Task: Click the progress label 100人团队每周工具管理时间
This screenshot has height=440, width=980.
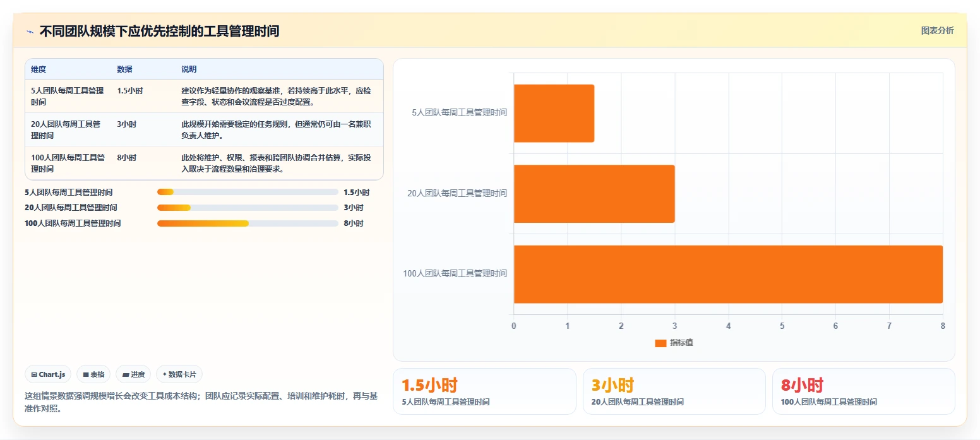Action: [73, 223]
